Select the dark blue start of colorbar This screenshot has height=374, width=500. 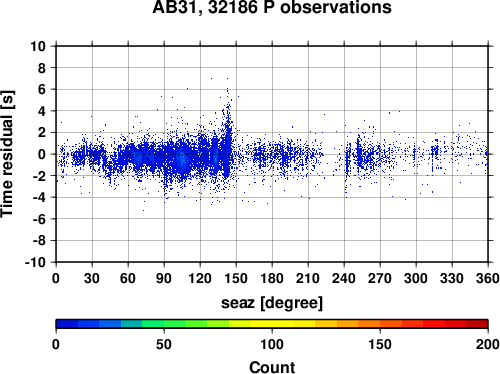pyautogui.click(x=67, y=324)
